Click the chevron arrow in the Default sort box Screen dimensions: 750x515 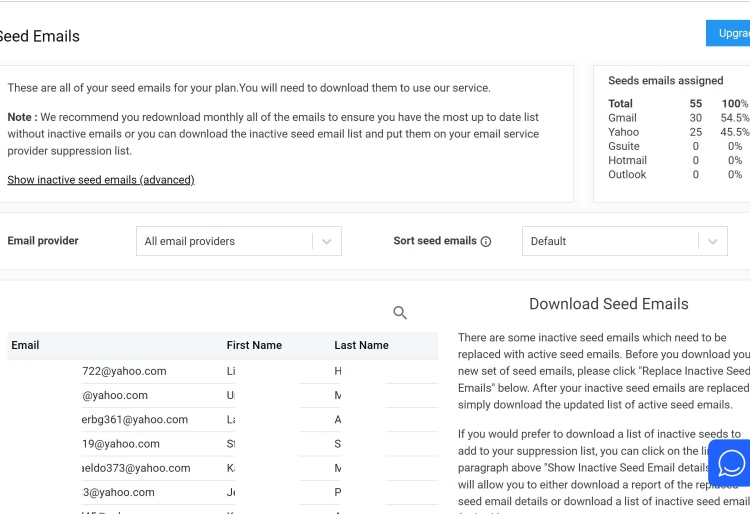(712, 241)
